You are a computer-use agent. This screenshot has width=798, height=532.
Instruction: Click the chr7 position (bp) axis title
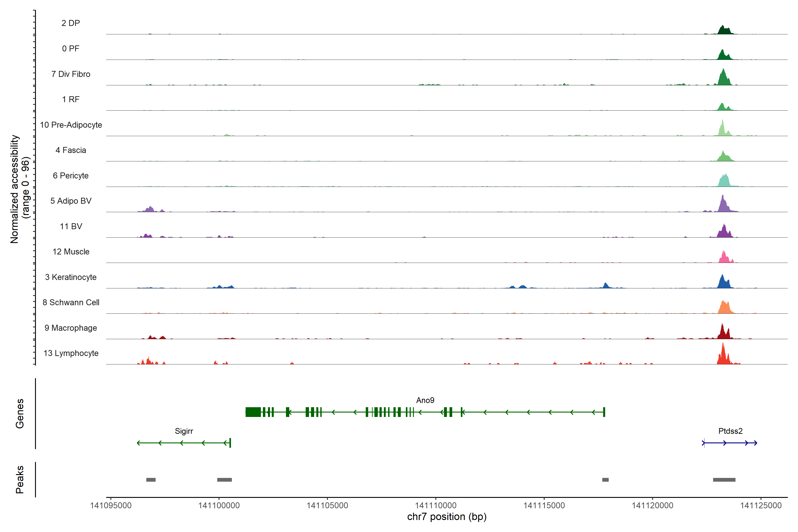coord(446,517)
